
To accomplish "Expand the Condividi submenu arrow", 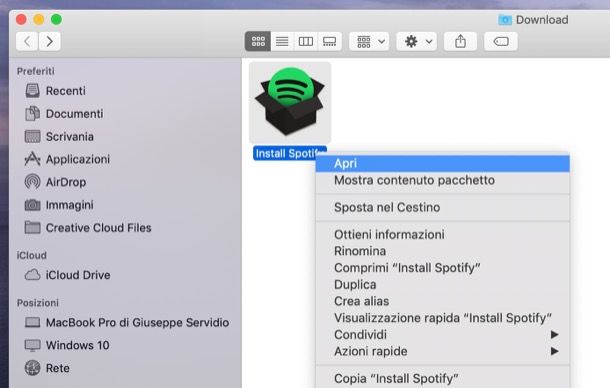I will pyautogui.click(x=555, y=335).
